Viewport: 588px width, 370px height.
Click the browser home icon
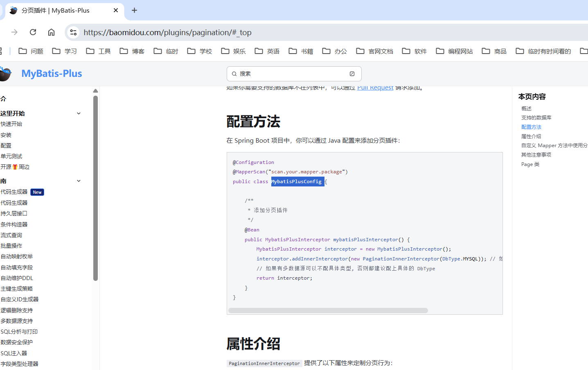(51, 32)
